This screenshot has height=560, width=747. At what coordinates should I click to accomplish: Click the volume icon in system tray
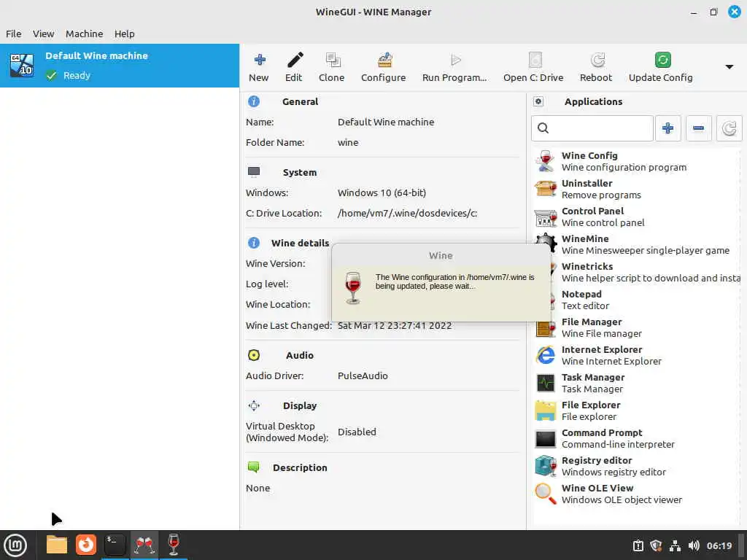coord(694,545)
